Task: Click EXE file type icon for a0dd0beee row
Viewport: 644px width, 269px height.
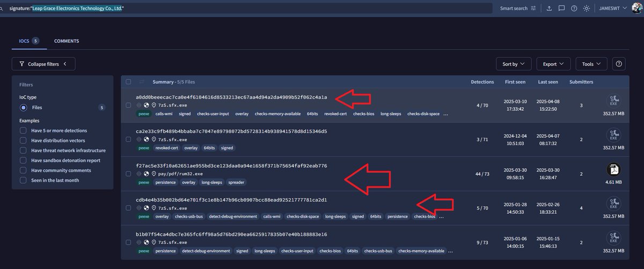Action: click(x=614, y=101)
